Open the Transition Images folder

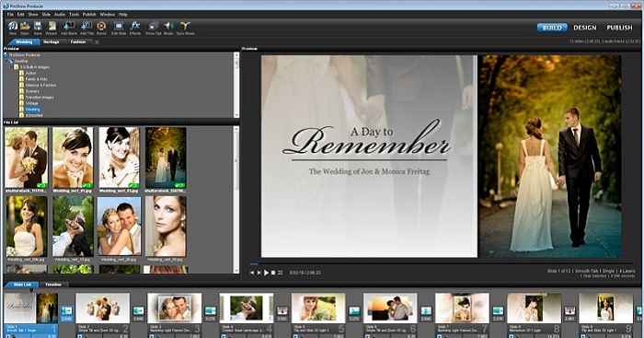click(40, 98)
